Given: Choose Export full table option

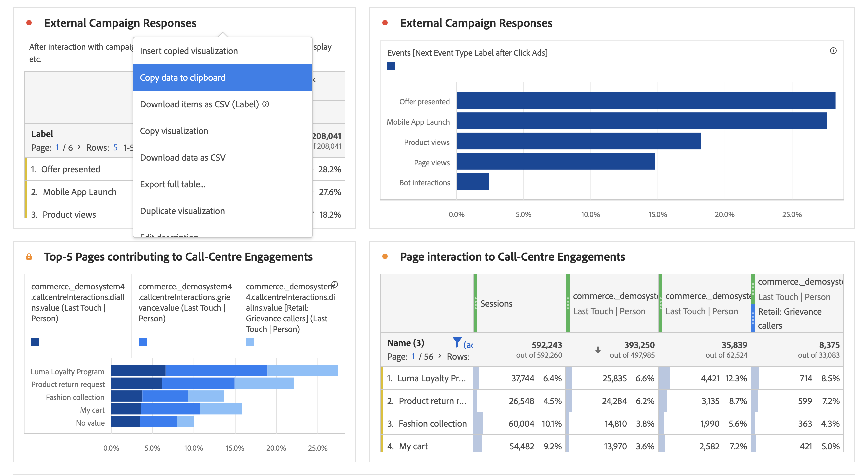Looking at the screenshot, I should click(173, 184).
